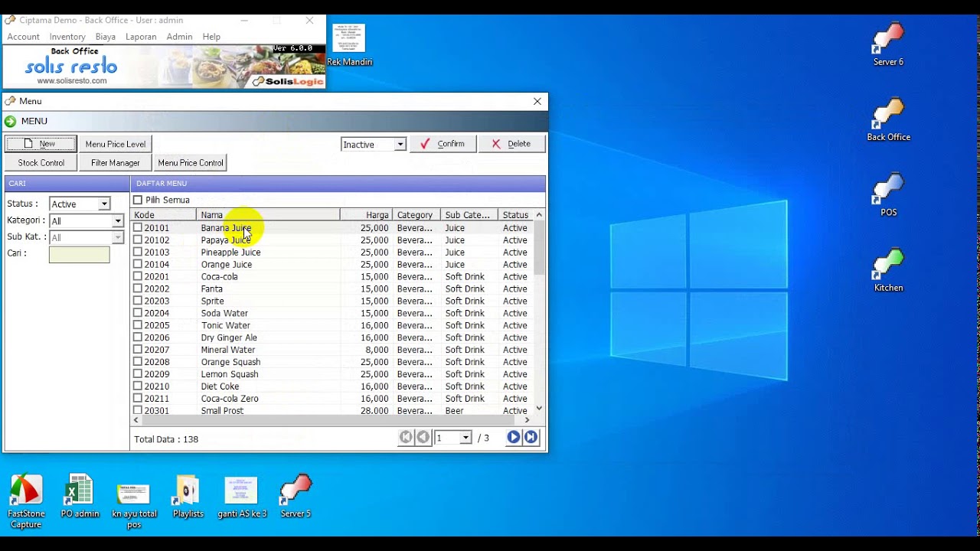Image resolution: width=980 pixels, height=551 pixels.
Task: Open FastStone Capture desktop icon
Action: pos(26,501)
